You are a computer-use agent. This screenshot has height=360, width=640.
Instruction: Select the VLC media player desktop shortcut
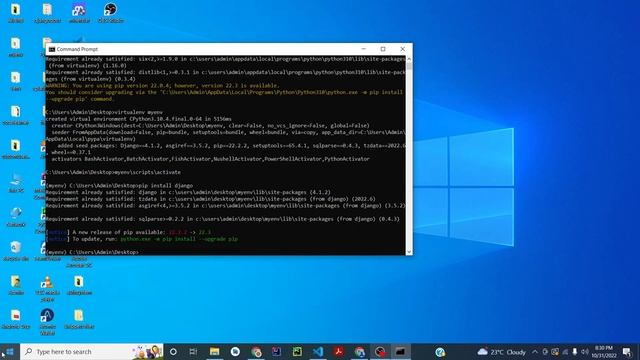tap(47, 289)
